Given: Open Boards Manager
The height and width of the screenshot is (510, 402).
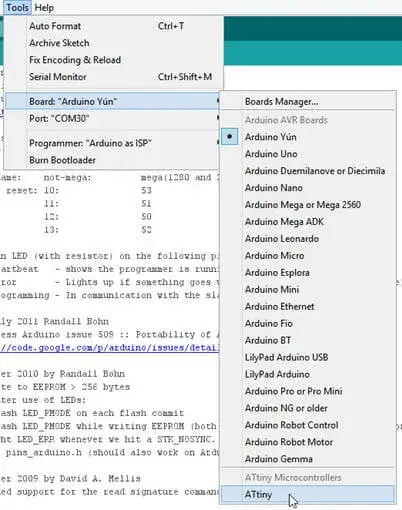Looking at the screenshot, I should (307, 101).
